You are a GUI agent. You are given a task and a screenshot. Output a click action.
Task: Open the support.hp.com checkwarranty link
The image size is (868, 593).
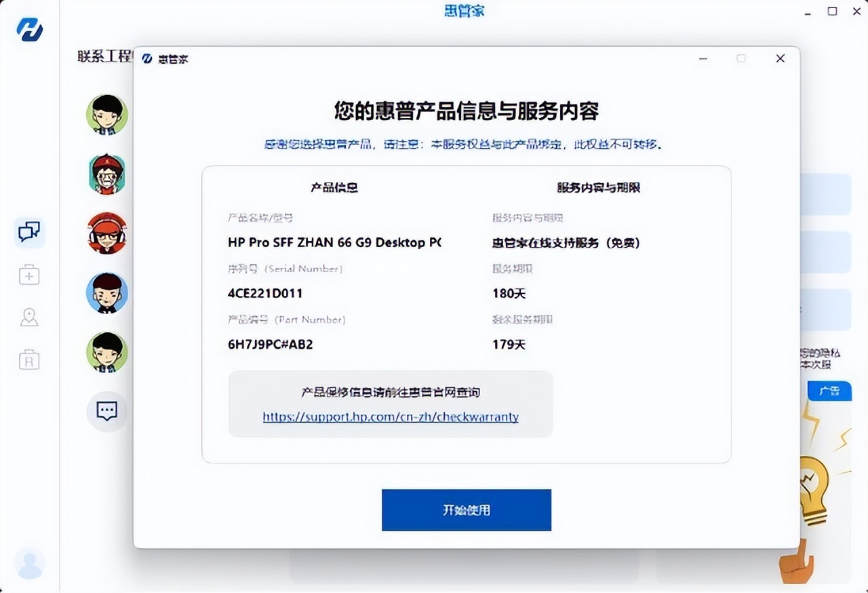click(x=391, y=417)
